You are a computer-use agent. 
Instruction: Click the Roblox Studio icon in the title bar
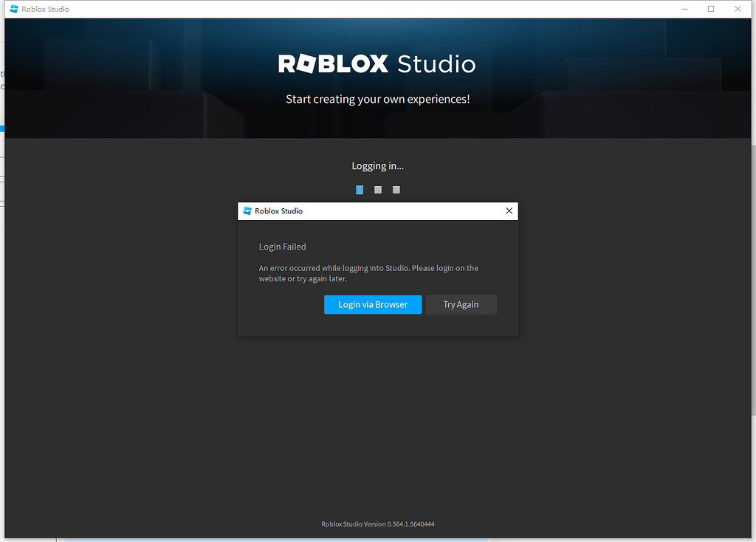12,8
